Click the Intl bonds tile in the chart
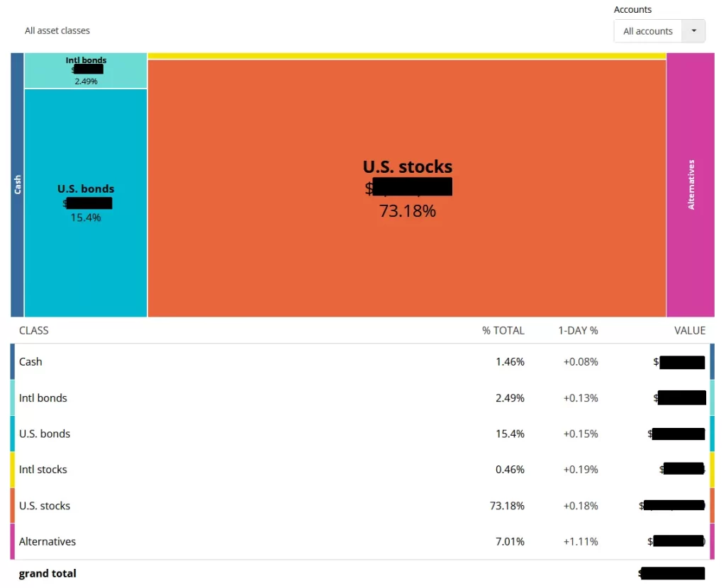Image resolution: width=726 pixels, height=588 pixels. pyautogui.click(x=85, y=69)
